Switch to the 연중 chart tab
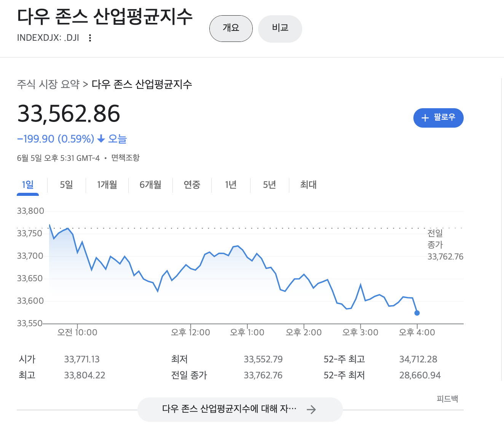504x426 pixels. coord(192,185)
